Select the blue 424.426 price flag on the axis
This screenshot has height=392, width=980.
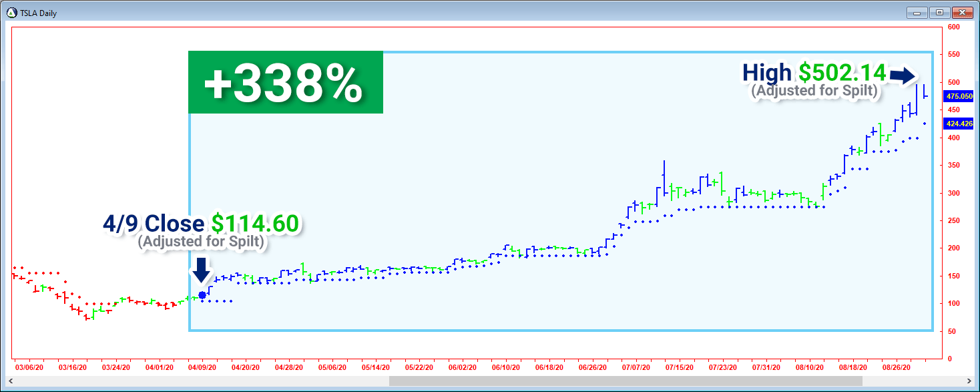point(960,124)
